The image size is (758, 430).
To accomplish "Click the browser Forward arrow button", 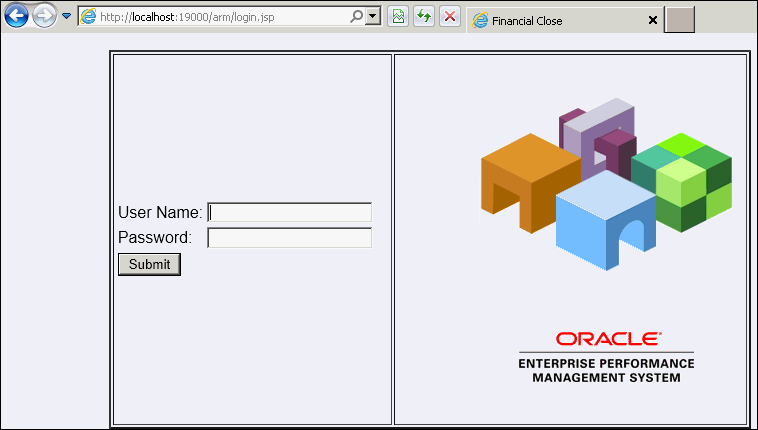I will (44, 16).
